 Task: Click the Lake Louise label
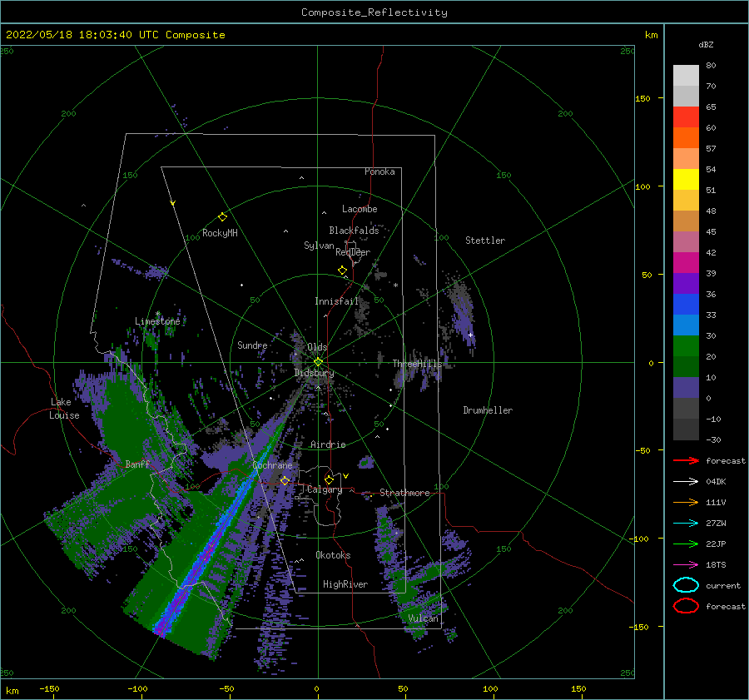[x=64, y=409]
